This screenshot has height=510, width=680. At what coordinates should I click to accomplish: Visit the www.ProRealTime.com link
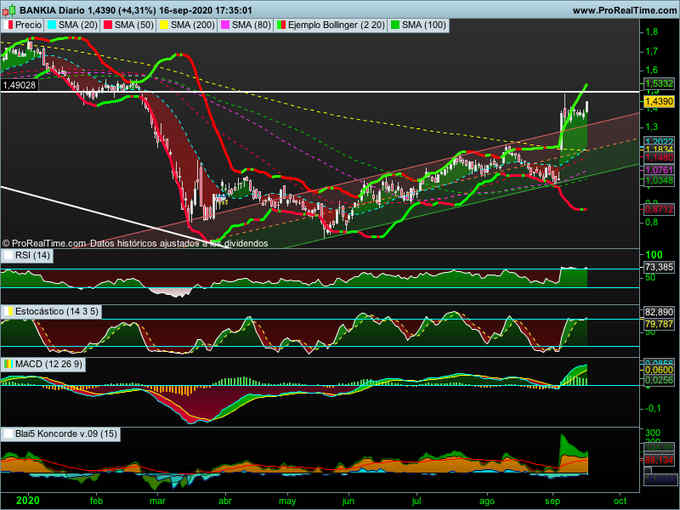click(624, 10)
